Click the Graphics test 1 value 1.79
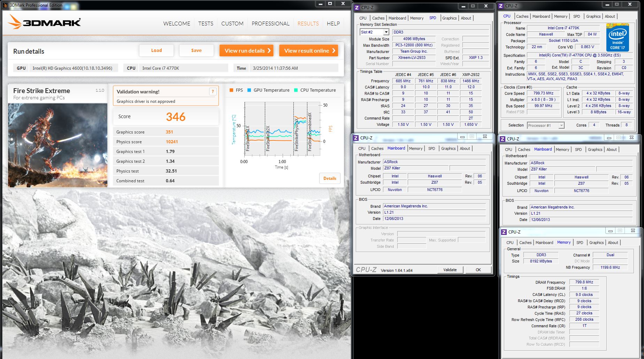This screenshot has height=359, width=644. [170, 152]
